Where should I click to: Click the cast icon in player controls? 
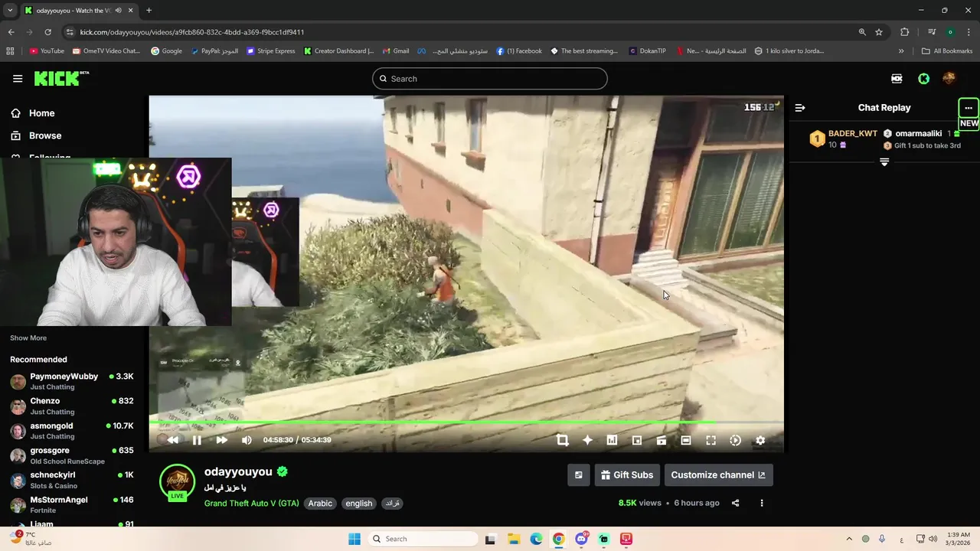coord(661,440)
